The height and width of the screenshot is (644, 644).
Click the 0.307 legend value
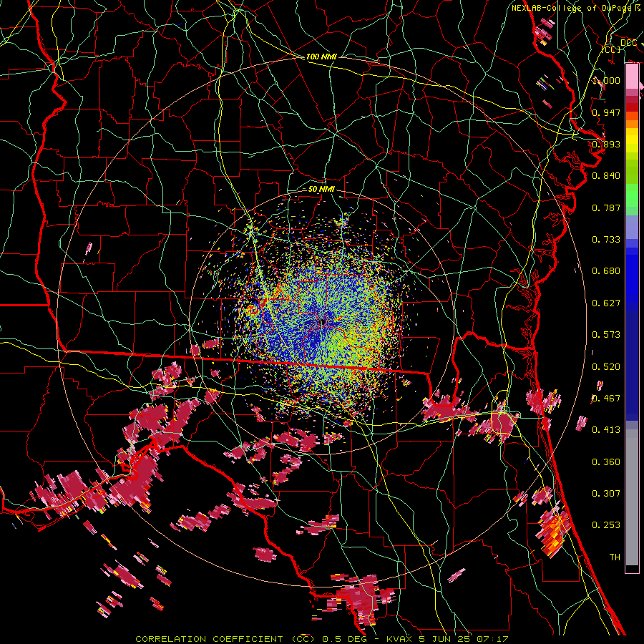pos(606,494)
